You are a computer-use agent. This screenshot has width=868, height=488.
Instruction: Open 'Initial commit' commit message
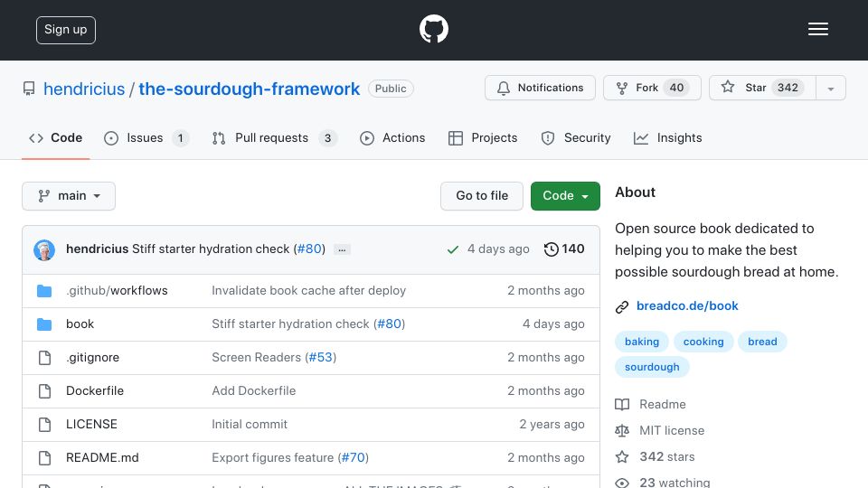click(x=250, y=424)
